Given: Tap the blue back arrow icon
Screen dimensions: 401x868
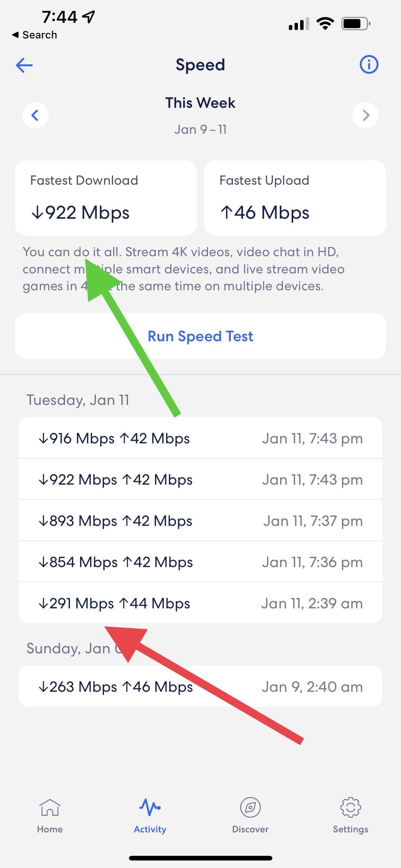Looking at the screenshot, I should tap(24, 65).
